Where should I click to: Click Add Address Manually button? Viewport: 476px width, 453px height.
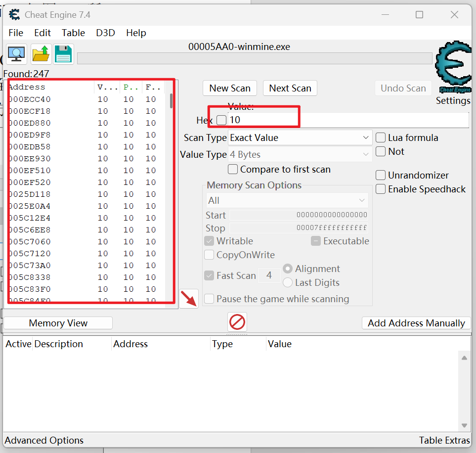[416, 323]
